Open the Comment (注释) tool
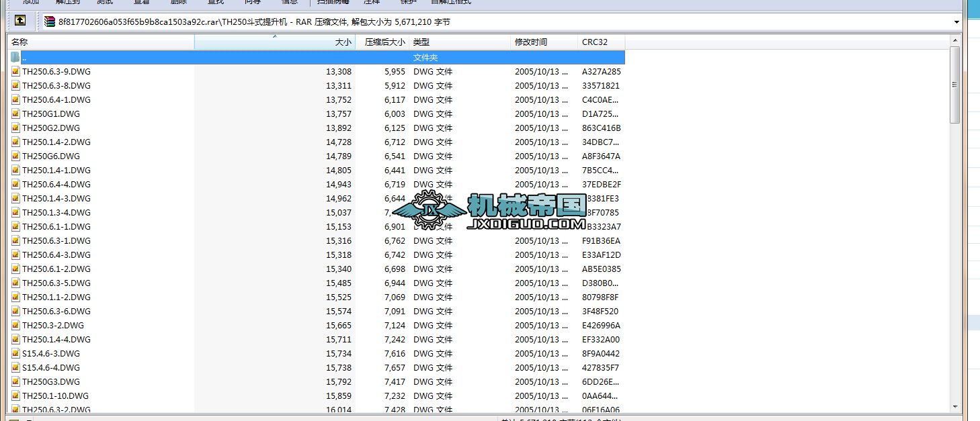 (372, 3)
